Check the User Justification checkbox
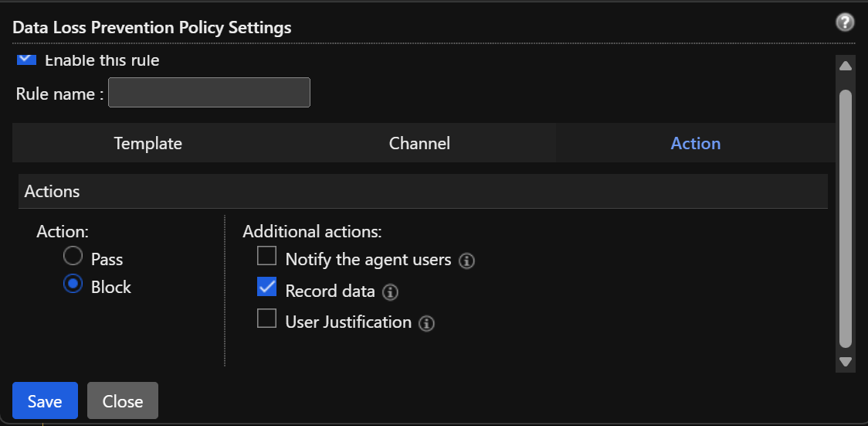 pos(267,319)
